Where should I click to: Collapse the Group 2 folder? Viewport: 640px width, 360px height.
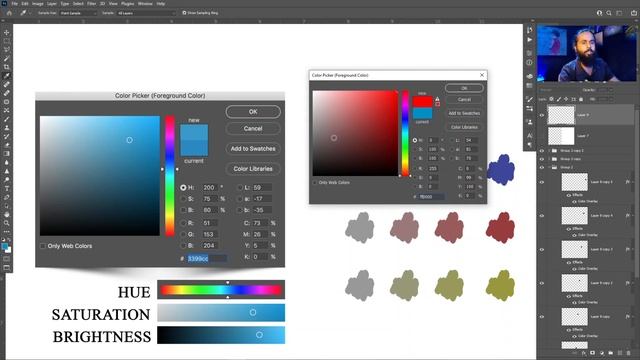click(549, 167)
